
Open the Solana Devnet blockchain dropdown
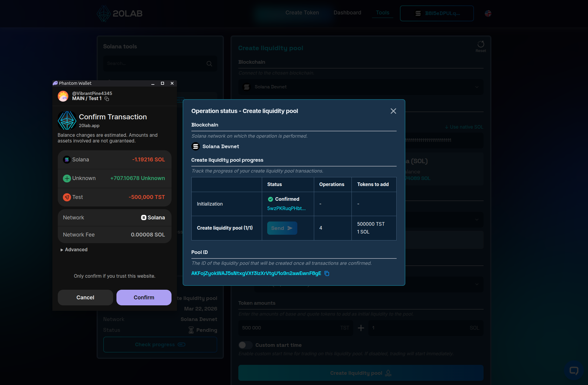[361, 87]
